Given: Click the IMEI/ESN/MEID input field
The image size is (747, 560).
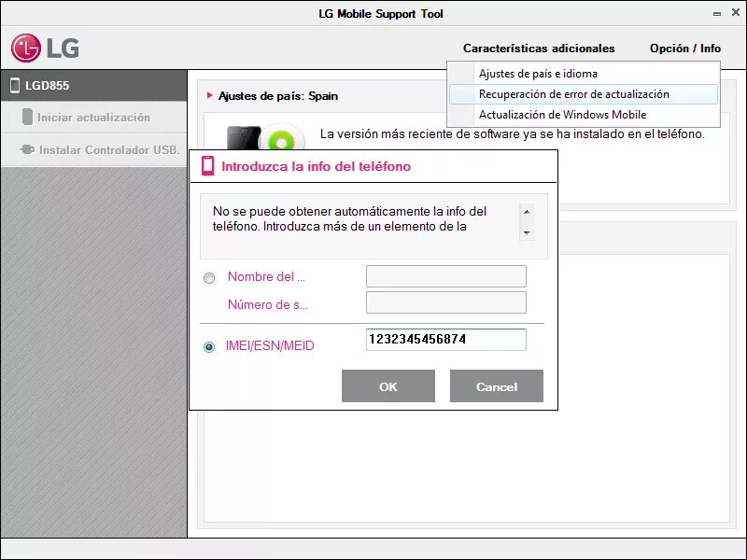Looking at the screenshot, I should tap(446, 340).
